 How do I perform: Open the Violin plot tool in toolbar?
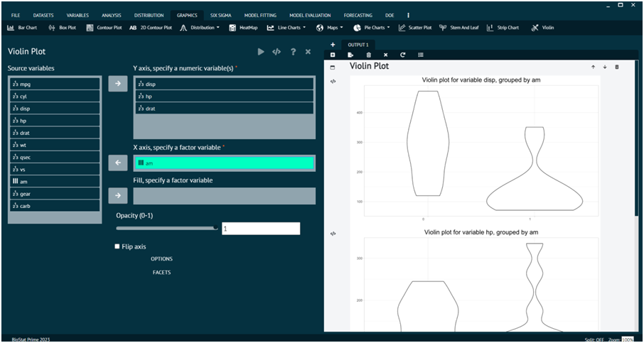click(x=542, y=28)
